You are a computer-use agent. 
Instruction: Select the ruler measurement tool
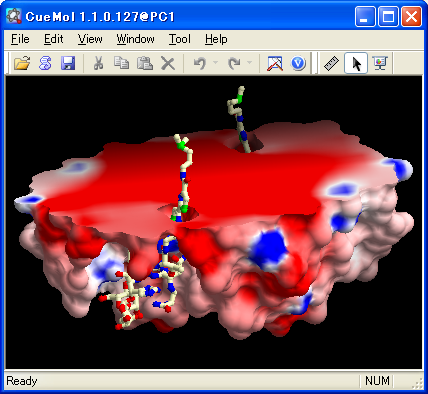pos(331,63)
